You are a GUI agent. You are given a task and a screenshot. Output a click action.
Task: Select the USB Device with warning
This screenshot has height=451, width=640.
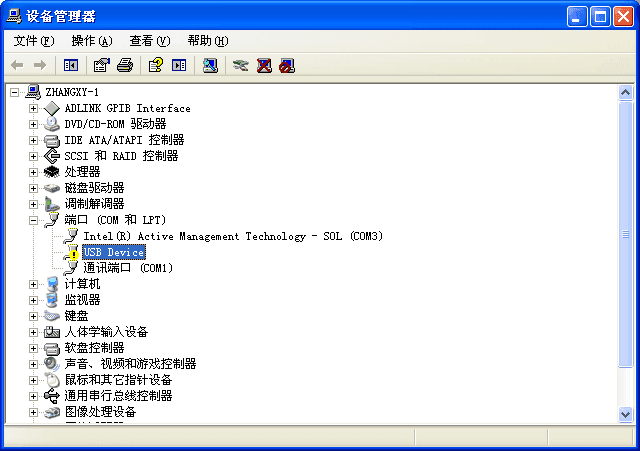[x=113, y=252]
